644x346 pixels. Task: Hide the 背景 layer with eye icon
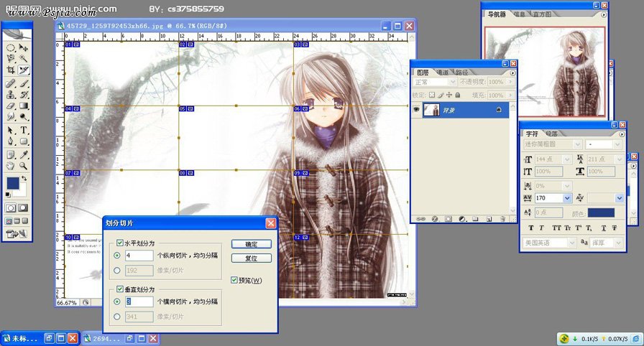416,109
